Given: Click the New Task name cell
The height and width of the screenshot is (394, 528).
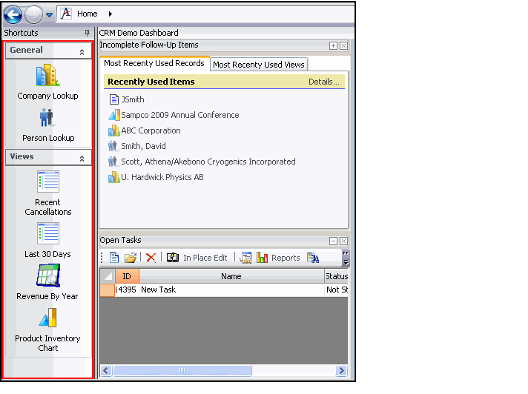Looking at the screenshot, I should 232,290.
